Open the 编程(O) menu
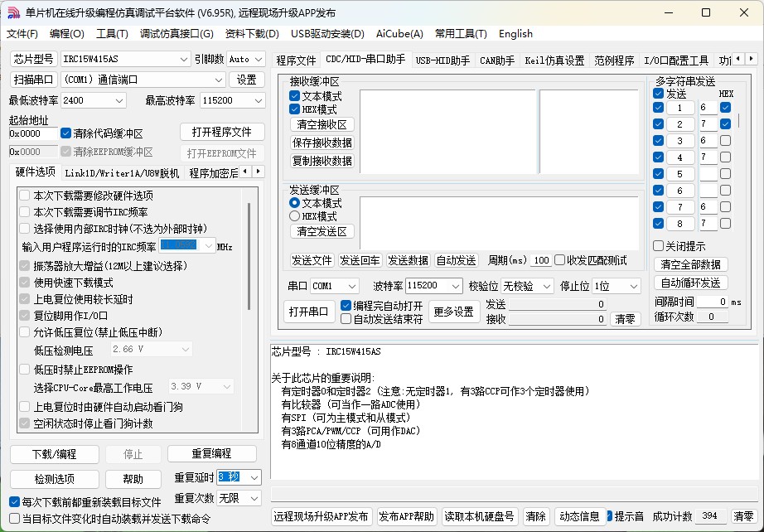 coord(66,34)
